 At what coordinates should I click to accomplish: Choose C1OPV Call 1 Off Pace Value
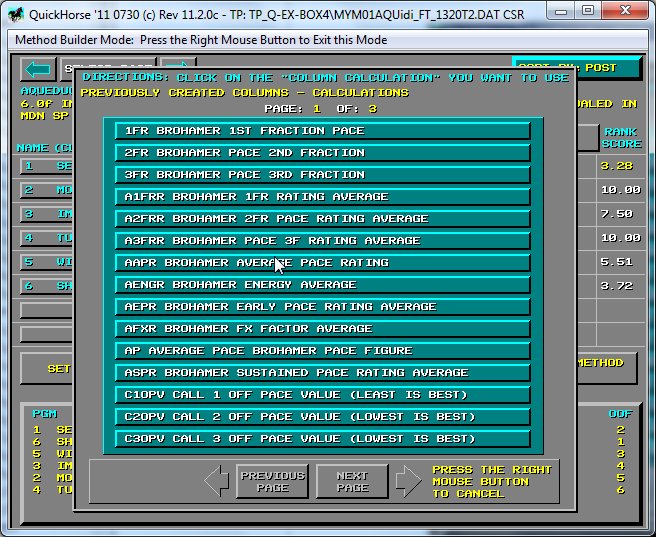tap(322, 395)
